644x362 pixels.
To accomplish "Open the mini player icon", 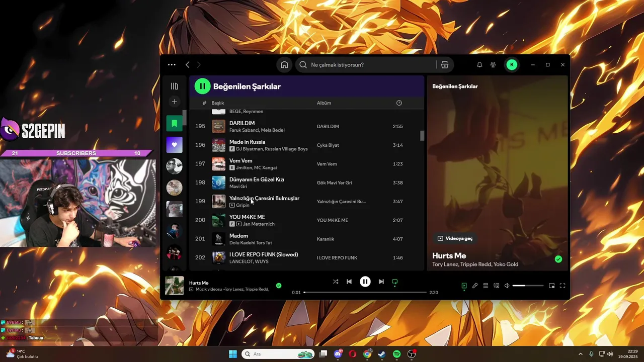I will tap(552, 286).
